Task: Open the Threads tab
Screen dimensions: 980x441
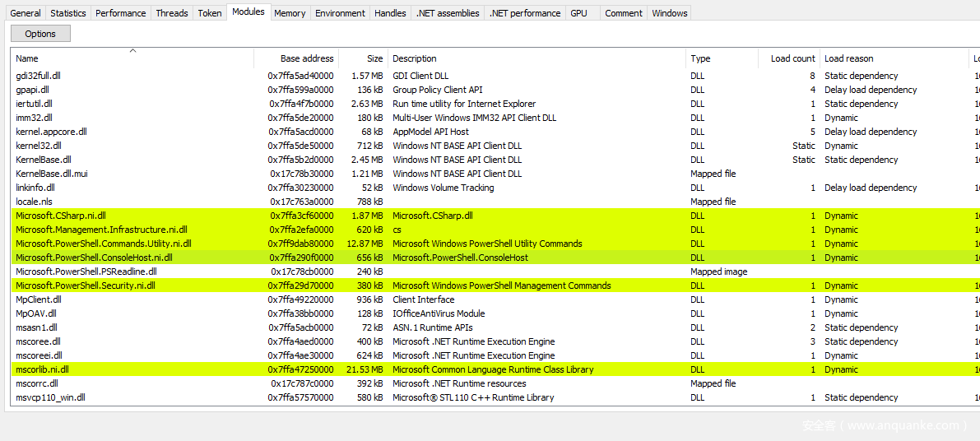Action: tap(172, 13)
